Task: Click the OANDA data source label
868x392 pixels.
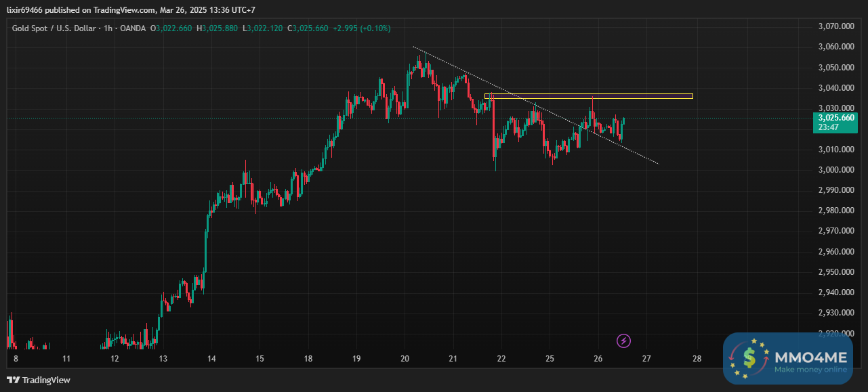Action: coord(132,28)
